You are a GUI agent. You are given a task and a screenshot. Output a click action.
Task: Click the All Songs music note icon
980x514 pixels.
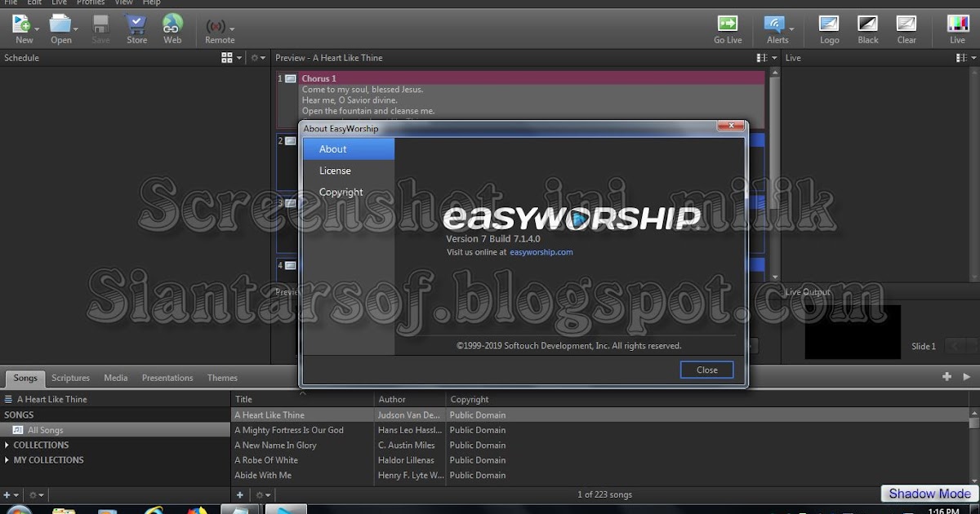[18, 430]
